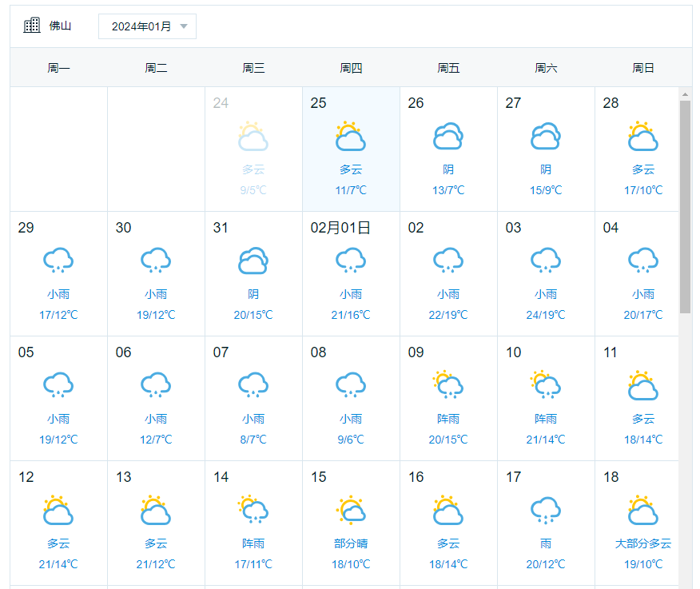Click the 02月01日 date label
700x589 pixels.
click(x=340, y=228)
